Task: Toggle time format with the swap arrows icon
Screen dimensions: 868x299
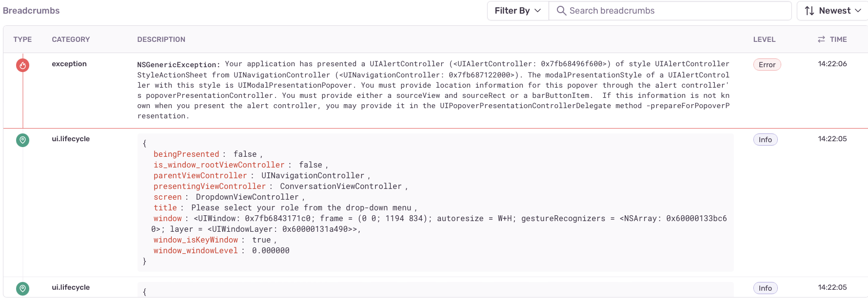Action: tap(821, 39)
